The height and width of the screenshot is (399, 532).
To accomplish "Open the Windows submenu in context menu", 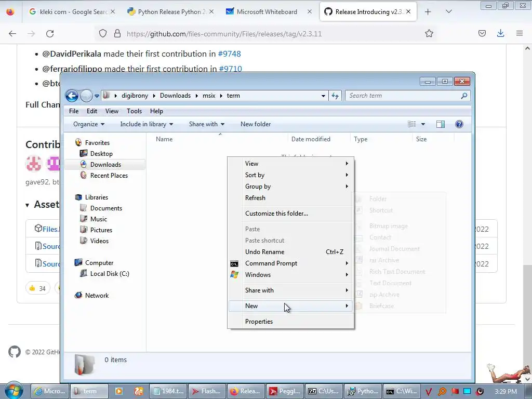I will [x=291, y=275].
